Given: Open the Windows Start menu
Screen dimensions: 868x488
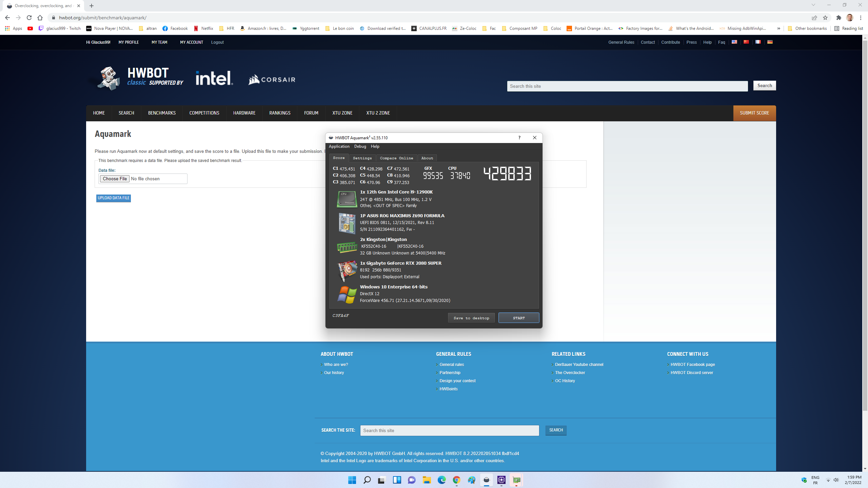Looking at the screenshot, I should pos(352,480).
